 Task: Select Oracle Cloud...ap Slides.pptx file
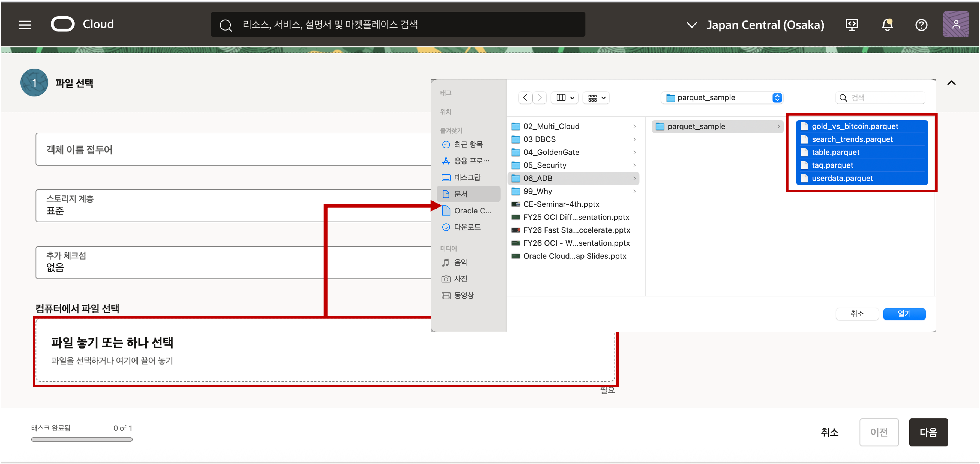click(x=574, y=256)
